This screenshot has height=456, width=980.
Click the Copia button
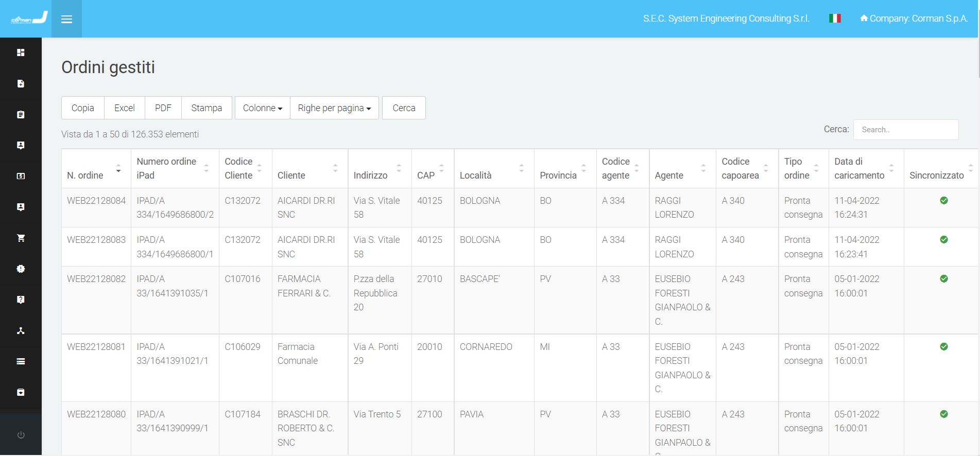tap(83, 108)
